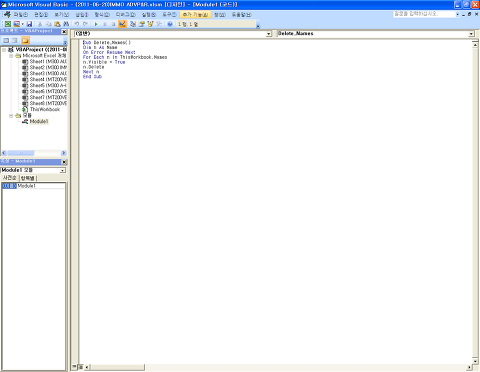
Task: Save the workbook with the floppy icon
Action: 29,24
